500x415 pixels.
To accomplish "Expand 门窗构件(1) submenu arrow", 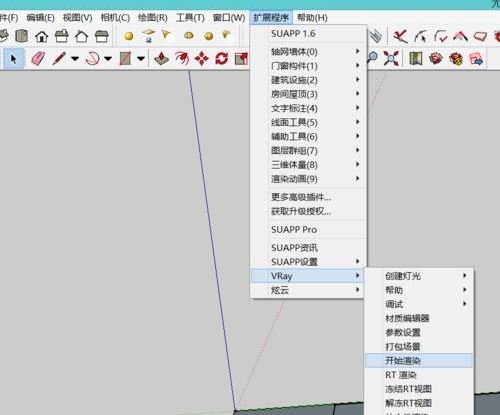I will (x=357, y=65).
